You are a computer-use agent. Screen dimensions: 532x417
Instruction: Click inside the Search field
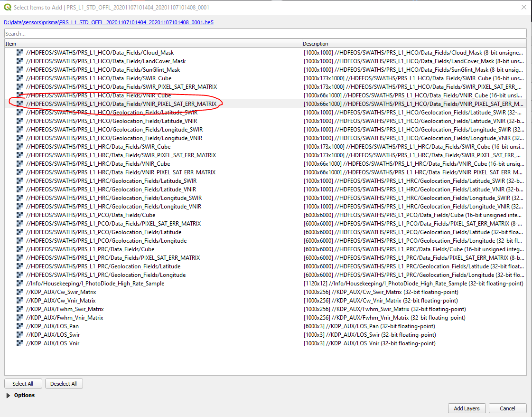pos(190,33)
